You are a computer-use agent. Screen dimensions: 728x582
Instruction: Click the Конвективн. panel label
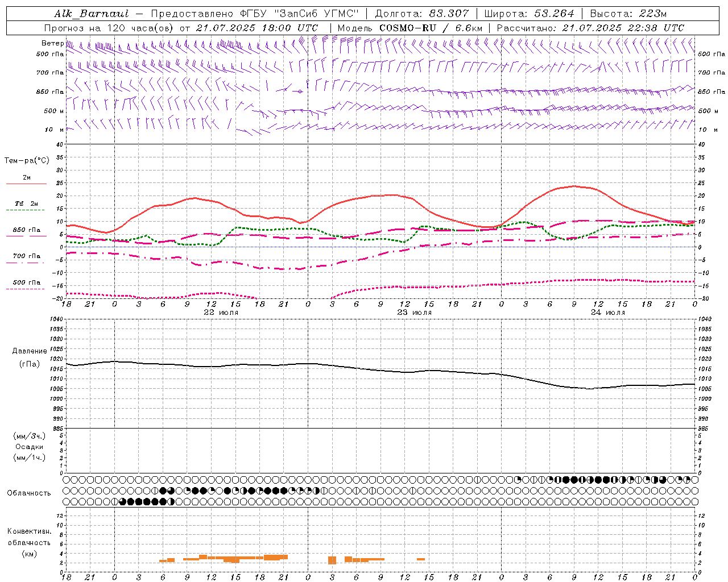(29, 531)
